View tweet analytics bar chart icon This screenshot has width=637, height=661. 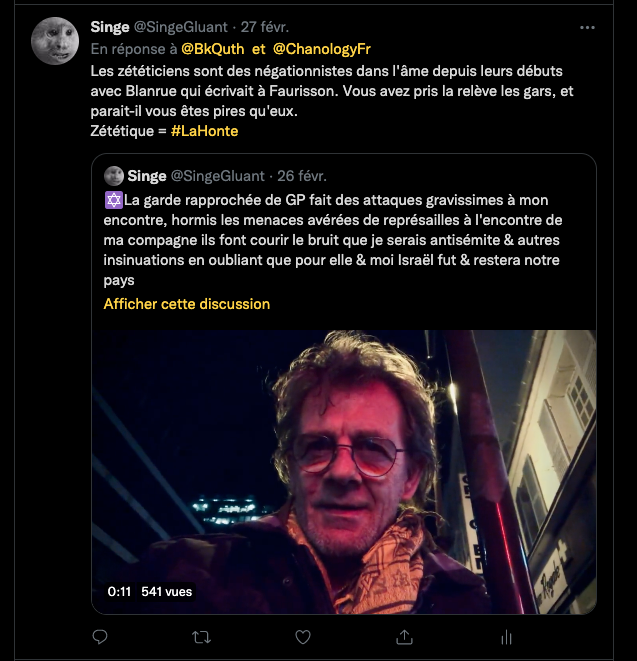coord(507,636)
